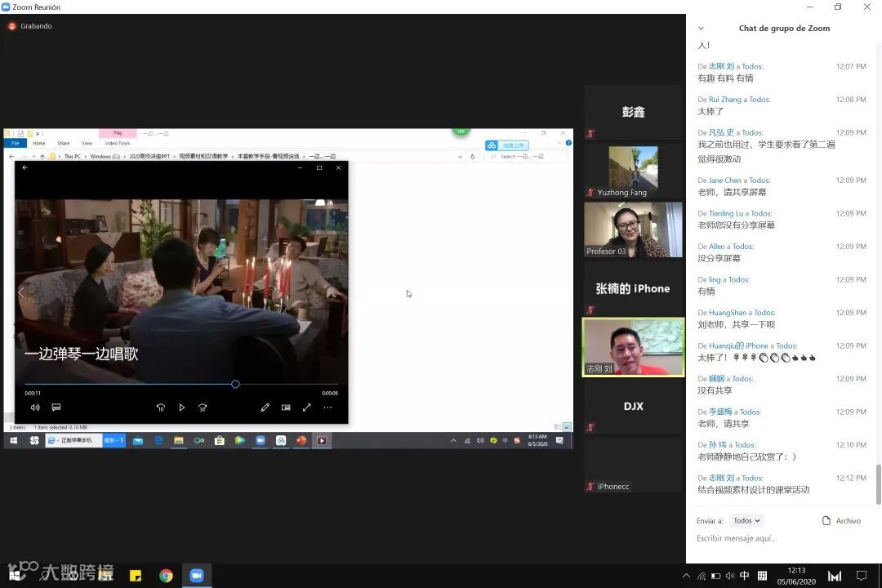Click 'Windows (C:)' in the breadcrumb path
Viewport: 882px width, 588px height.
point(105,157)
